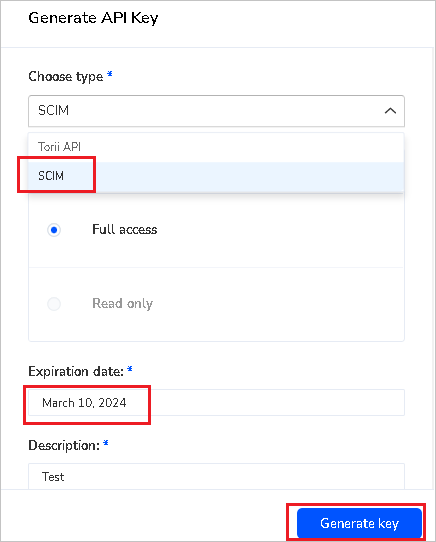Click the Generate key button

coord(359,523)
